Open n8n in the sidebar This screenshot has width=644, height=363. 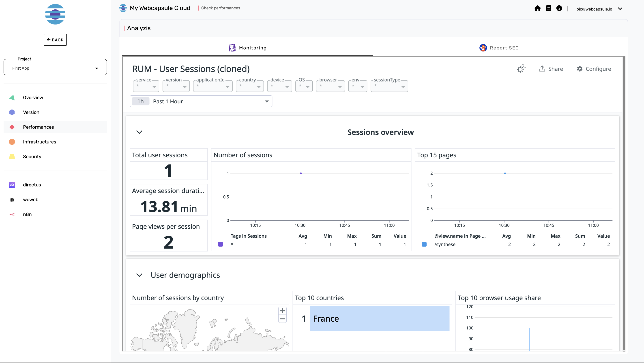[x=55, y=214]
